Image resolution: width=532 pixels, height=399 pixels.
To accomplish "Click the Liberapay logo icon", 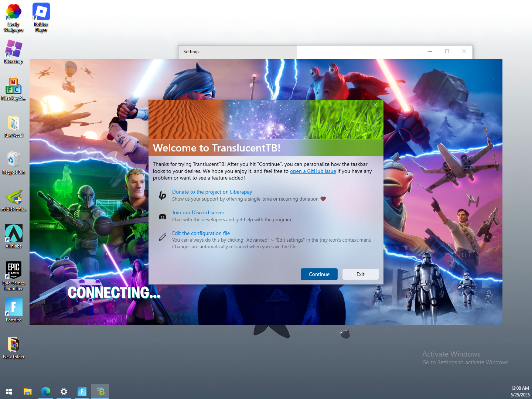I will (163, 195).
